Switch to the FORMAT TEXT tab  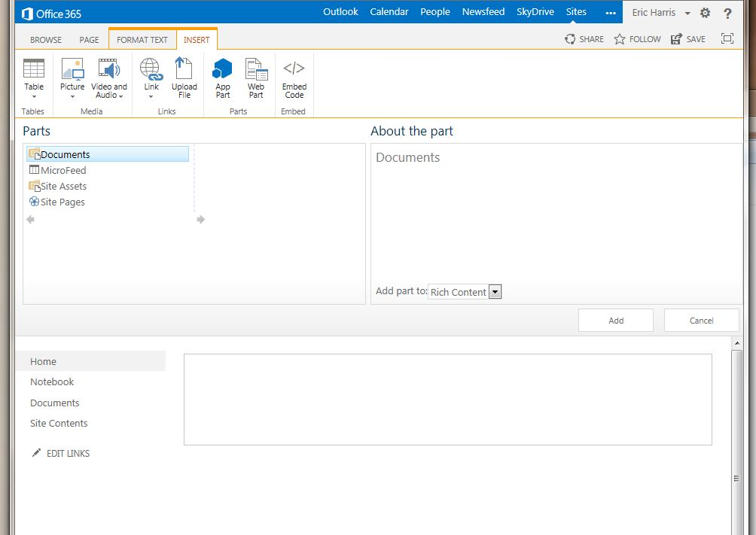pos(142,40)
